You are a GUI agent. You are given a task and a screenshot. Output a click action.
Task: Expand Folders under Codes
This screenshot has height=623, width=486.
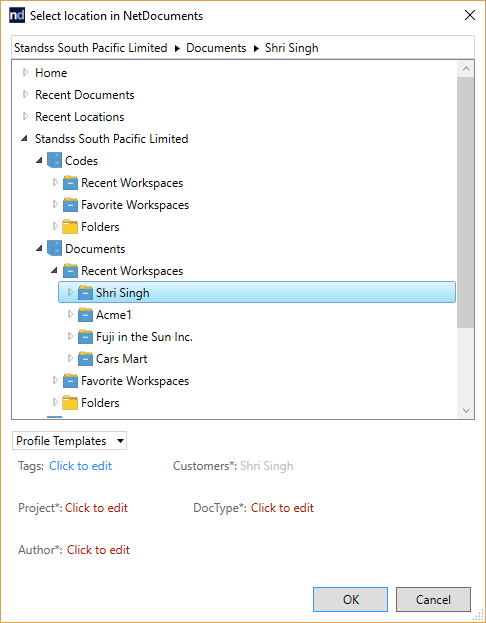pyautogui.click(x=55, y=226)
